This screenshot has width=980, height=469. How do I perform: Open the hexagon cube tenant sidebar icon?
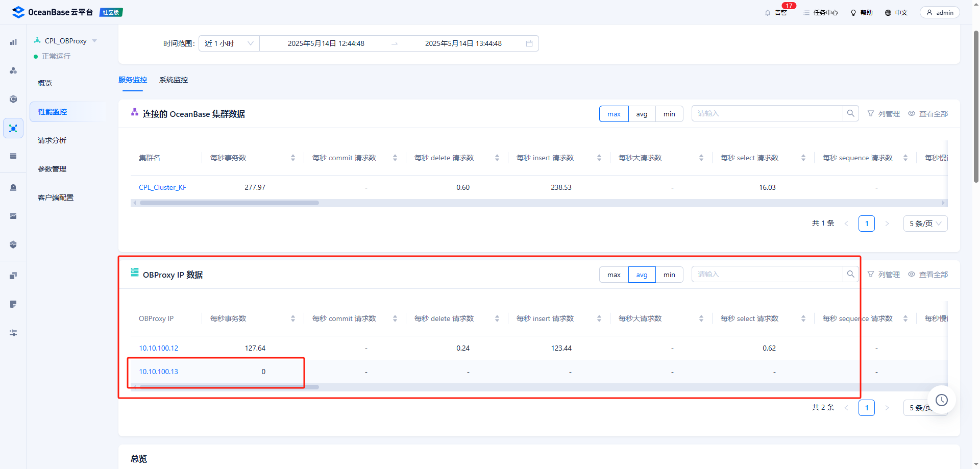[x=13, y=99]
